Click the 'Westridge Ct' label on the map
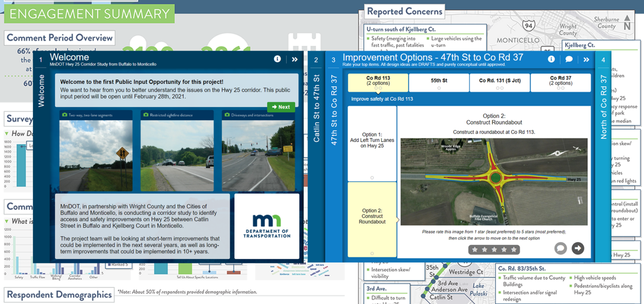Image resolution: width=644 pixels, height=304 pixels. [466, 272]
